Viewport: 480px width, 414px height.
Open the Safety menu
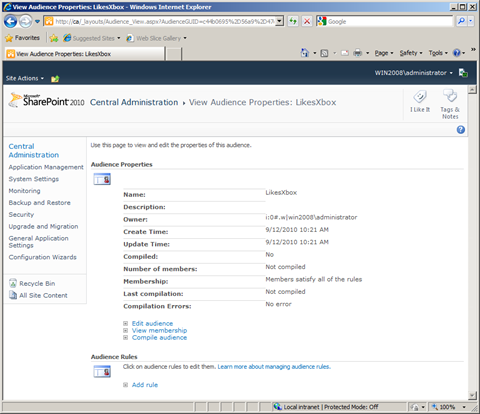point(411,53)
